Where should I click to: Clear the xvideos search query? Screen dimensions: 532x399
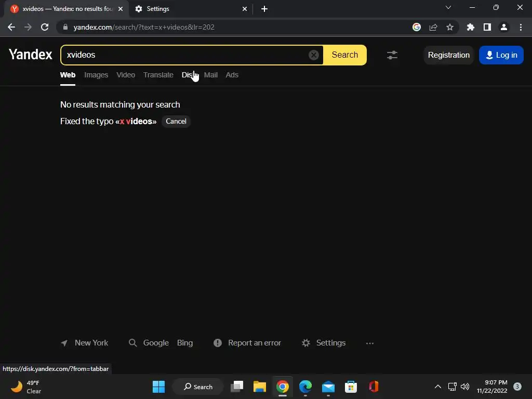[x=313, y=55]
